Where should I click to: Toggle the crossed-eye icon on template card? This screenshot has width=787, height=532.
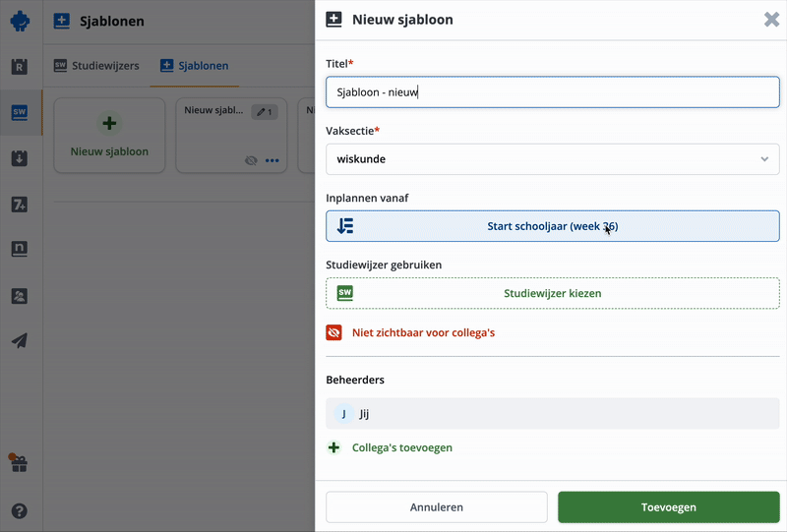(x=251, y=160)
